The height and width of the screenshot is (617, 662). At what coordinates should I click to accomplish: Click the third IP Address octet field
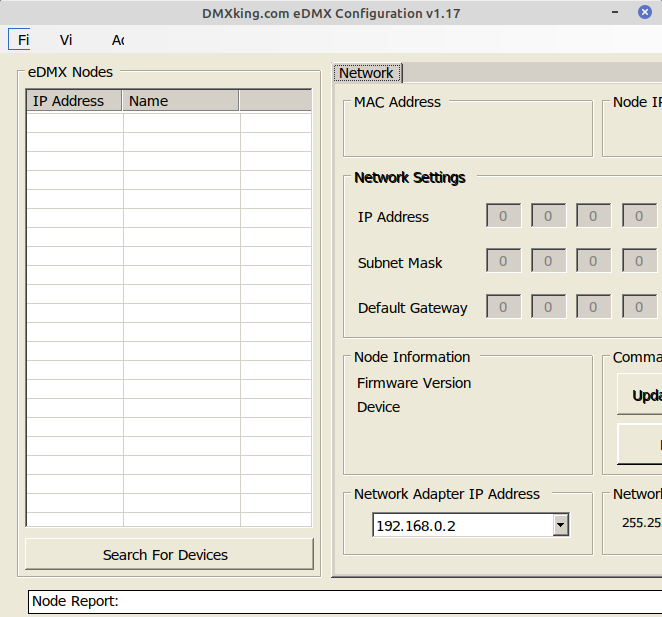594,215
